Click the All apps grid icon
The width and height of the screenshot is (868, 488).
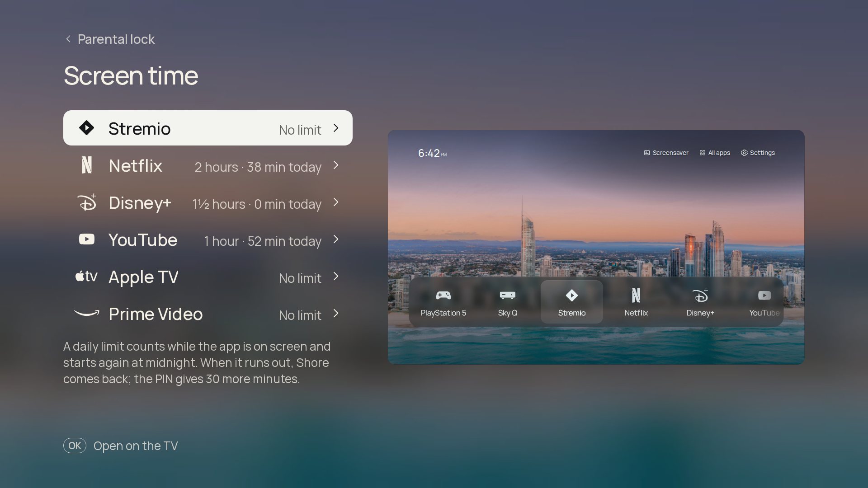coord(702,153)
